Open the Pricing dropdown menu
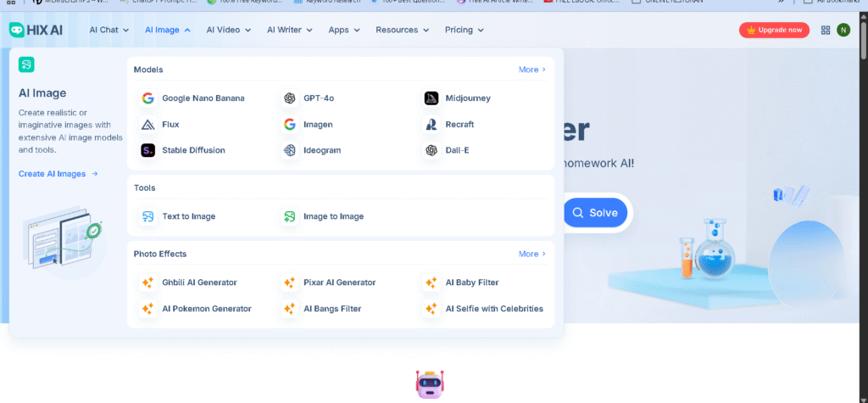The width and height of the screenshot is (868, 403). 464,30
